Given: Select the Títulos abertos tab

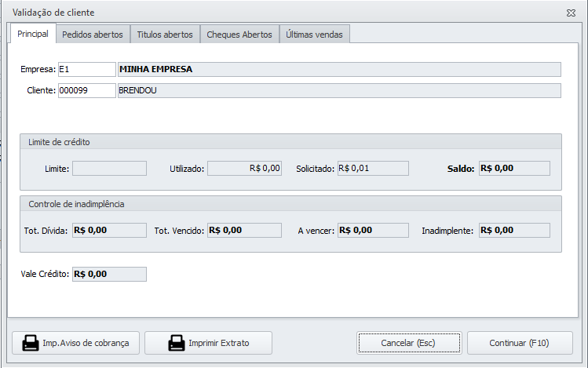Looking at the screenshot, I should tap(164, 35).
